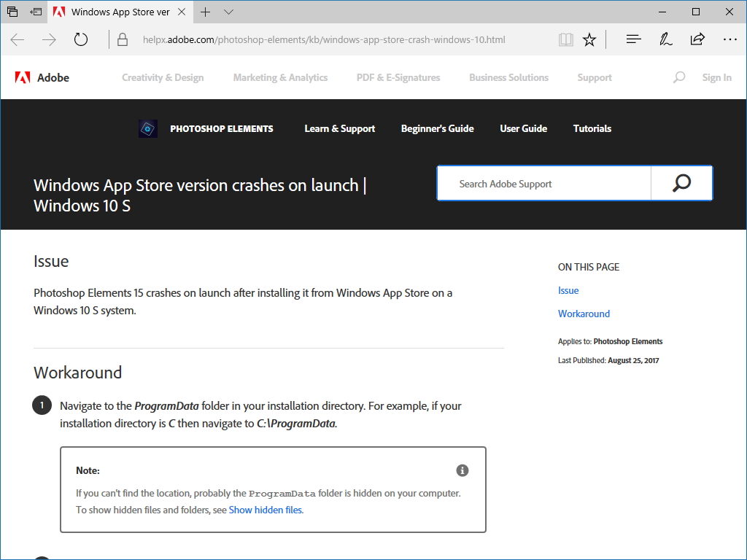Image resolution: width=747 pixels, height=560 pixels.
Task: Open a new browser tab
Action: point(206,12)
